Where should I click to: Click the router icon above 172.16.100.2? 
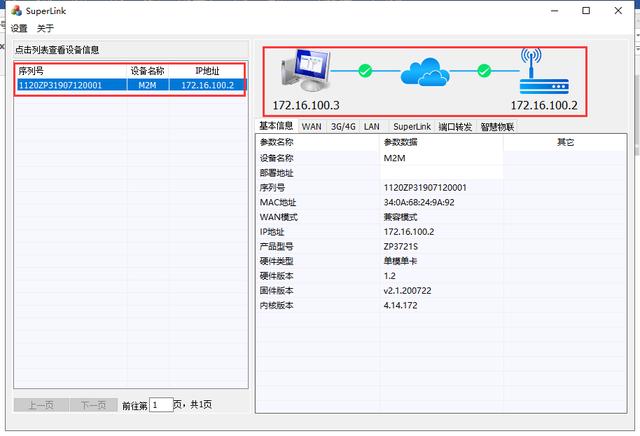coord(544,71)
